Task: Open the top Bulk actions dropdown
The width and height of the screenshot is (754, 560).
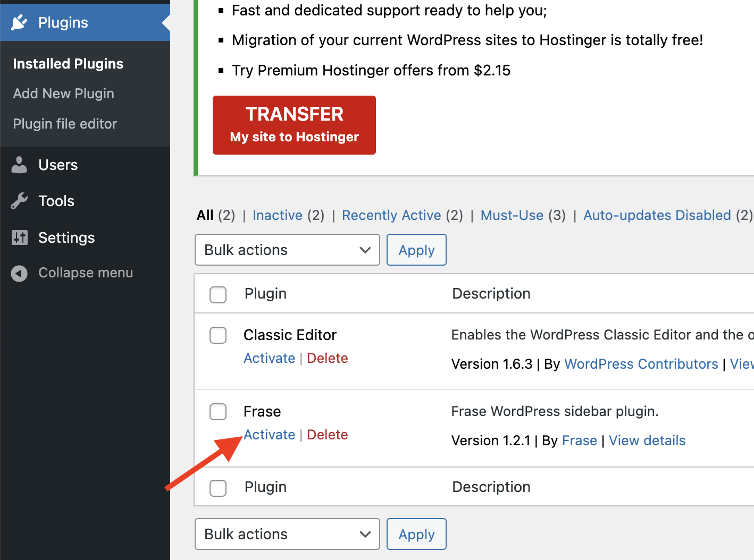Action: click(287, 250)
